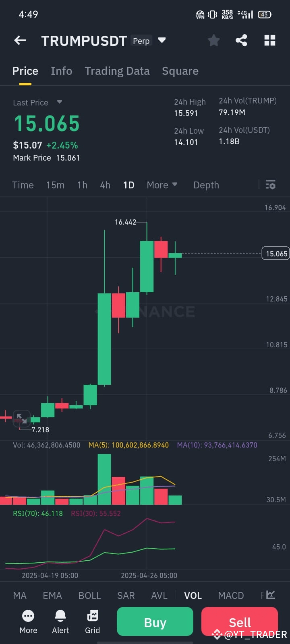Toggle the BOLL indicator overlay
This screenshot has height=644, width=290.
(x=89, y=595)
